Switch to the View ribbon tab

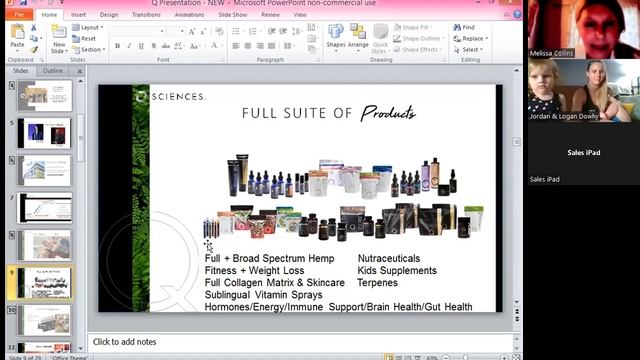(300, 14)
